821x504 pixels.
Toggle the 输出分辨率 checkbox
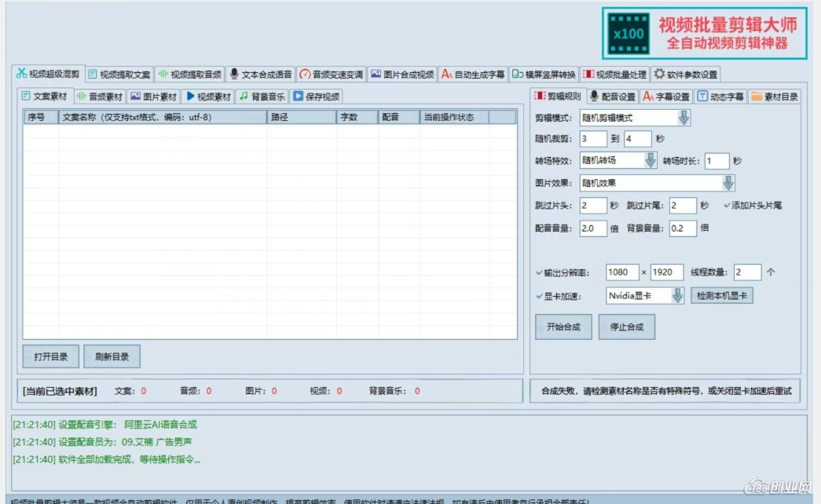[539, 272]
